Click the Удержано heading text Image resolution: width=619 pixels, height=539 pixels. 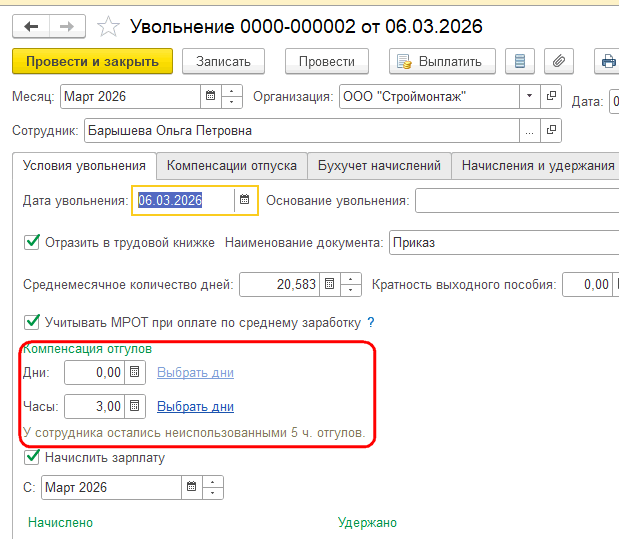pos(367,522)
